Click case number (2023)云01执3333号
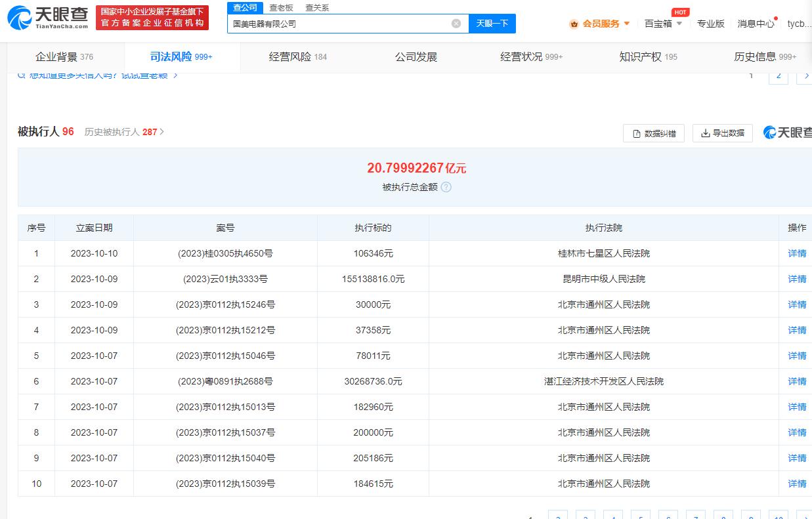 225,279
